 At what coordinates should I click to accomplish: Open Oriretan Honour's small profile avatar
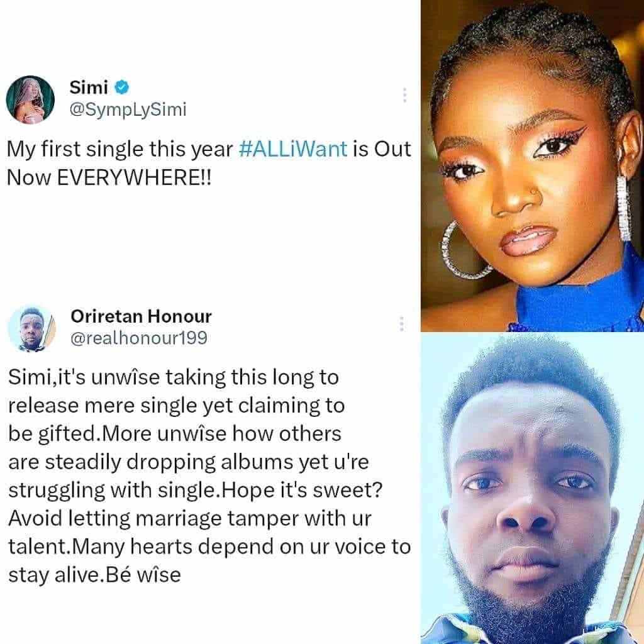point(31,328)
